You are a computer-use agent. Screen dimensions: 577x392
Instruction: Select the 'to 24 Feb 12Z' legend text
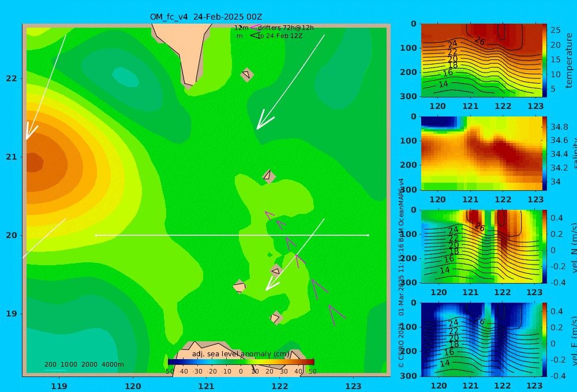coord(280,36)
